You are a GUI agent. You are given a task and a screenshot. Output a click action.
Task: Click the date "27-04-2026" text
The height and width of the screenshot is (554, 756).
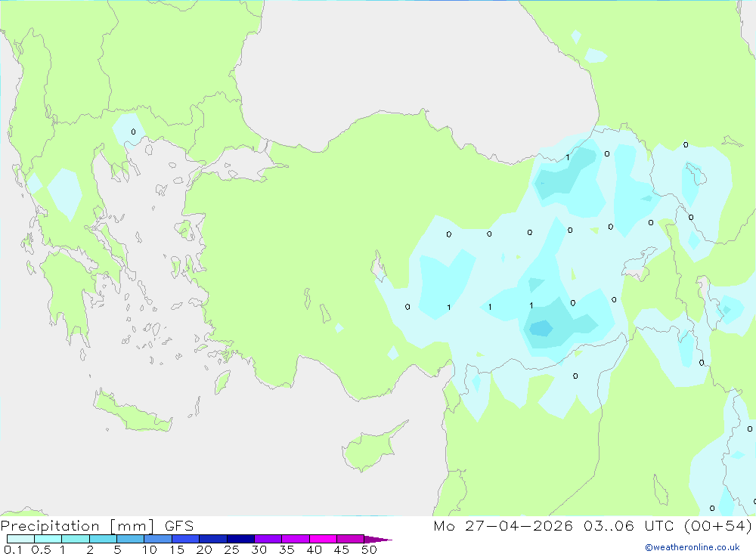tap(519, 525)
